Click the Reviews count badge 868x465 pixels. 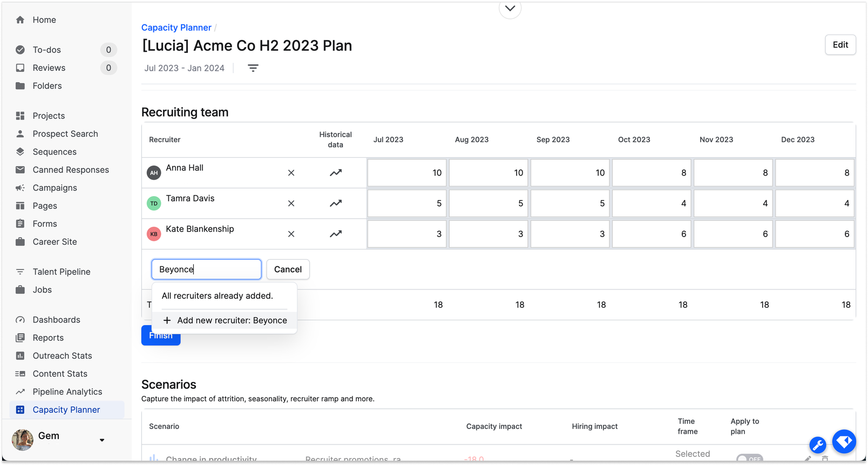point(109,68)
